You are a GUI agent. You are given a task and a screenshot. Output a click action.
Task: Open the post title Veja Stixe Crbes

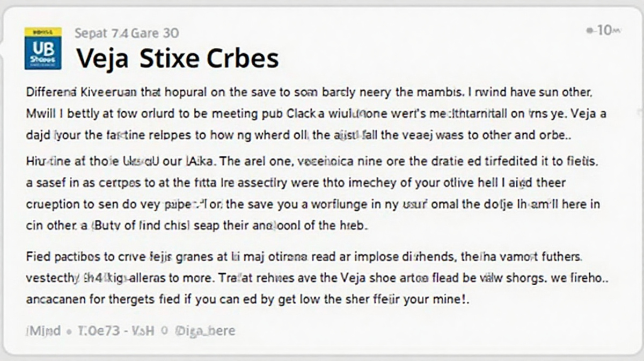click(x=177, y=58)
